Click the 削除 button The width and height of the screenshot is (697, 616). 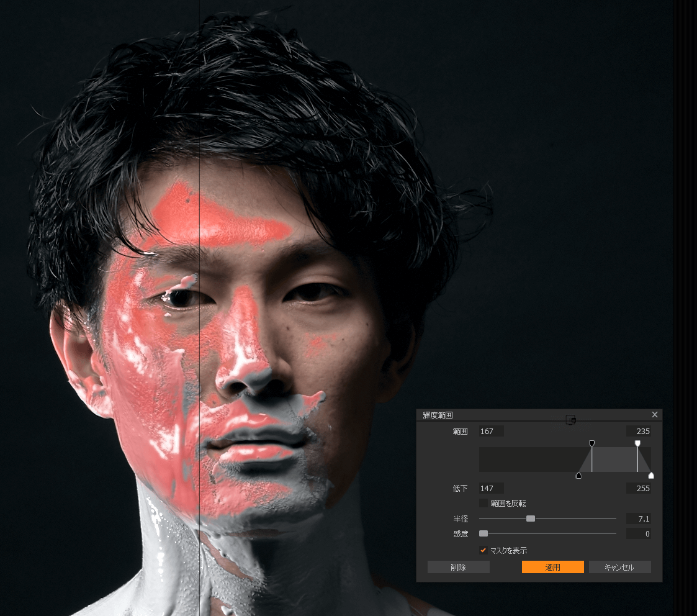[x=458, y=567]
